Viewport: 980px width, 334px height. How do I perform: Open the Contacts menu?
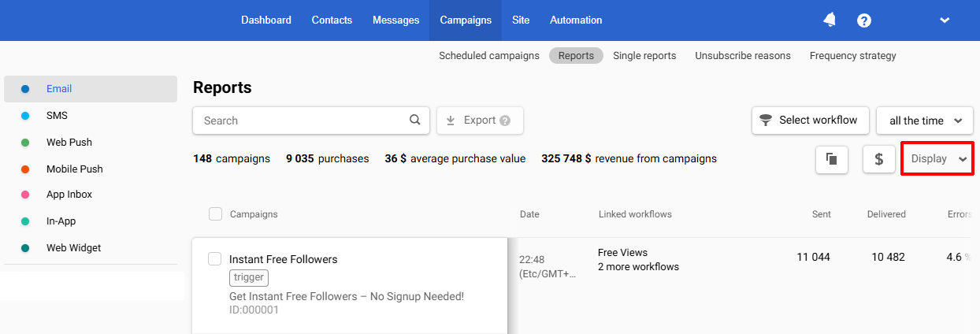click(x=332, y=20)
